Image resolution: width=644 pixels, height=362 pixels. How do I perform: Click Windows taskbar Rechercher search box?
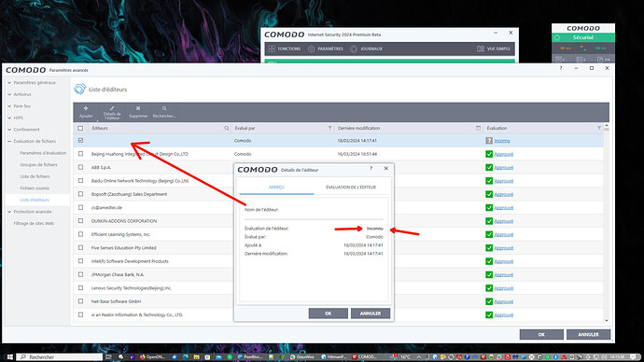coord(60,357)
